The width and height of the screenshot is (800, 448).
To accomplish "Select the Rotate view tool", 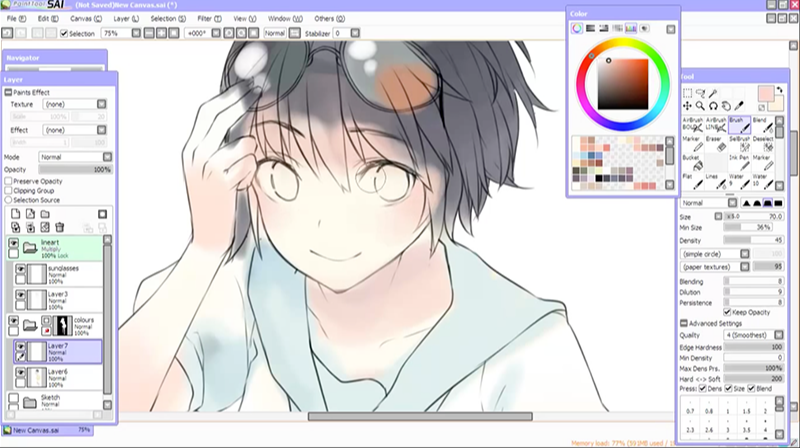I will [713, 106].
